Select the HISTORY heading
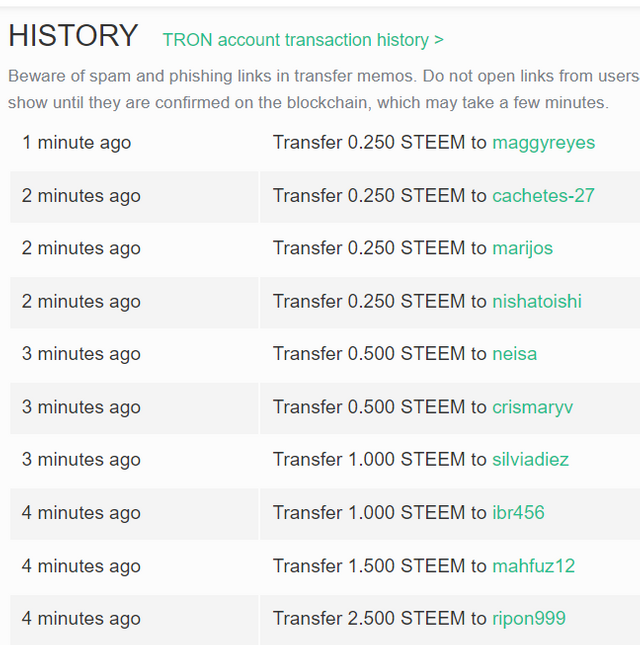Viewport: 640px width, 645px height. pyautogui.click(x=73, y=35)
